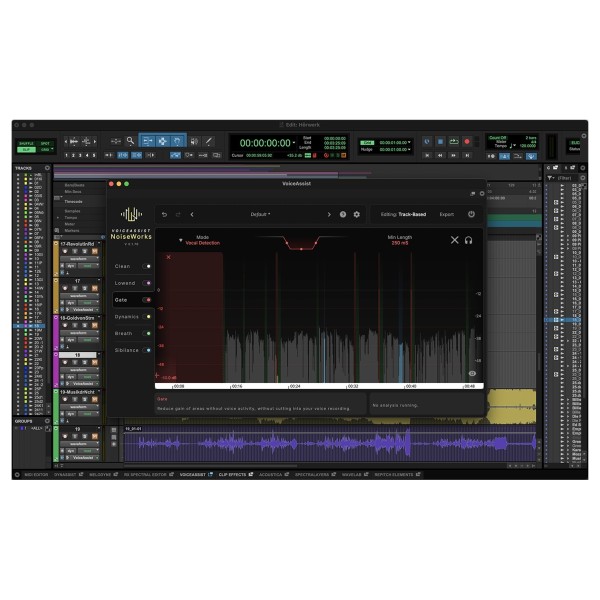Select the Selector tool
The width and height of the screenshot is (600, 600).
pyautogui.click(x=162, y=141)
